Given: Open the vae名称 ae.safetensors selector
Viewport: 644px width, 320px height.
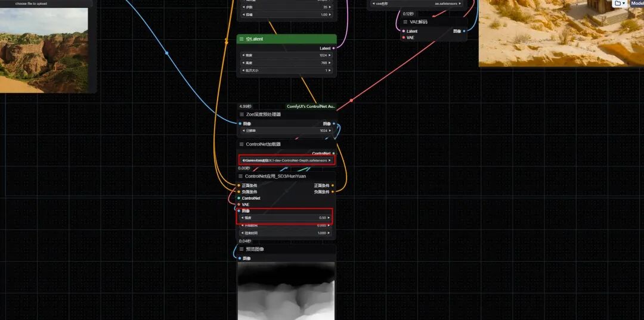Looking at the screenshot, I should click(x=417, y=4).
